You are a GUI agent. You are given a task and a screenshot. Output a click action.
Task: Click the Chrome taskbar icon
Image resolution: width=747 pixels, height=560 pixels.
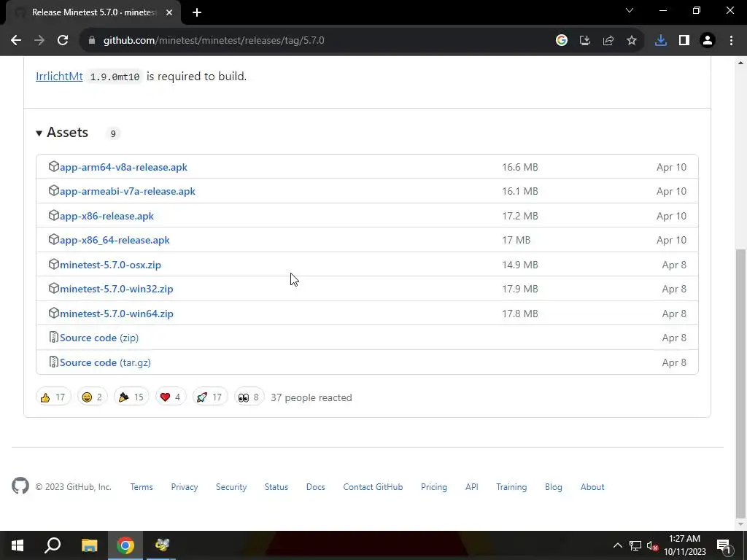coord(125,545)
